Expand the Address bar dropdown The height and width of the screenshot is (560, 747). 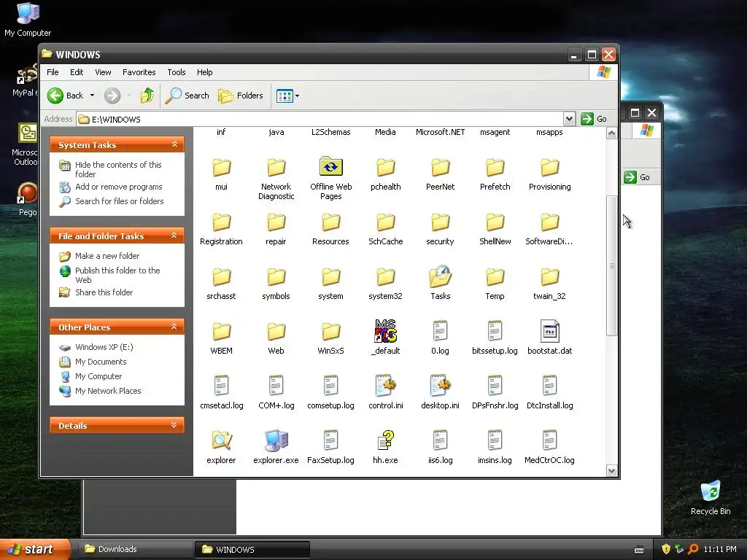[569, 119]
